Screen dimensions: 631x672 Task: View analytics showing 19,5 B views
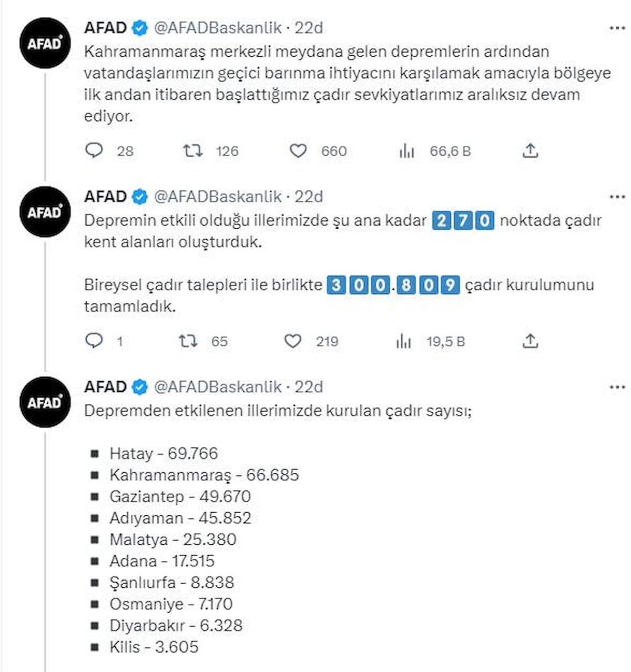point(403,342)
